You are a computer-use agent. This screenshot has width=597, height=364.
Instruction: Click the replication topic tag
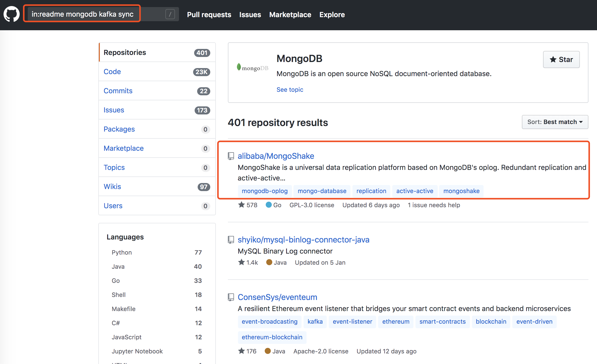click(x=371, y=191)
